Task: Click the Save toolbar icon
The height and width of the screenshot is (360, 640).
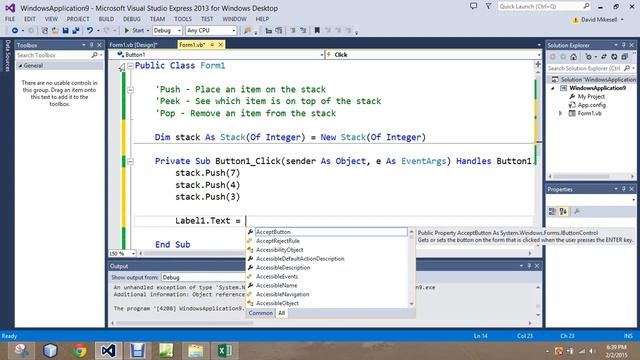Action: coord(65,31)
